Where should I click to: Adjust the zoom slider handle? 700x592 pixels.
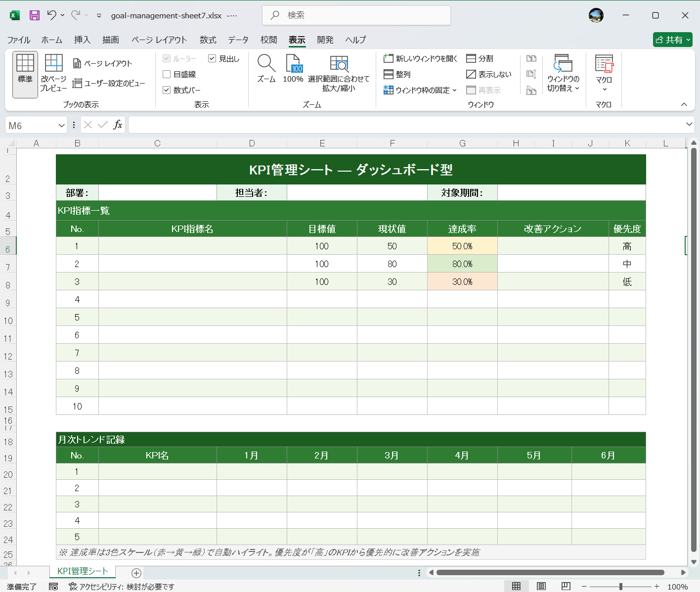tap(621, 587)
